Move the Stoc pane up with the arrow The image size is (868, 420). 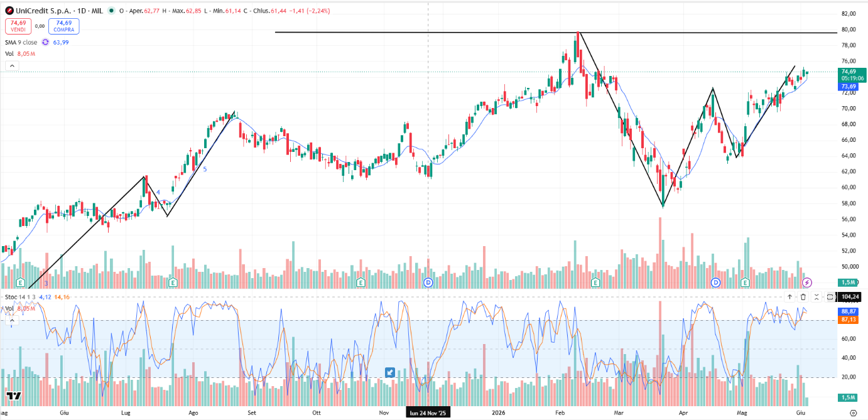[x=790, y=296]
